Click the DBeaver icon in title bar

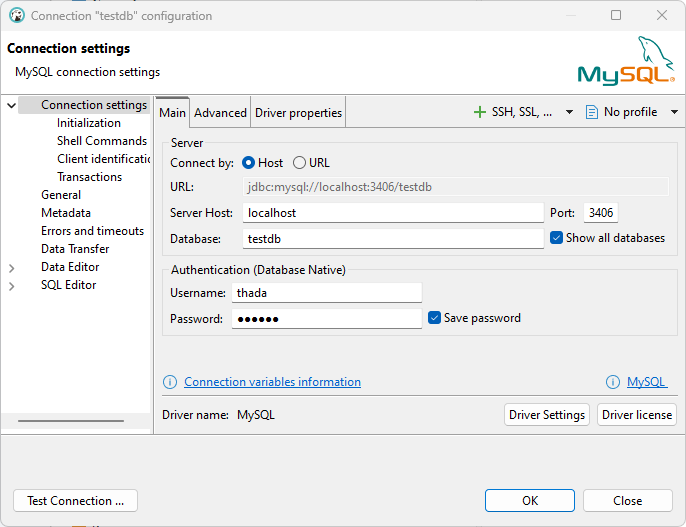[16, 16]
